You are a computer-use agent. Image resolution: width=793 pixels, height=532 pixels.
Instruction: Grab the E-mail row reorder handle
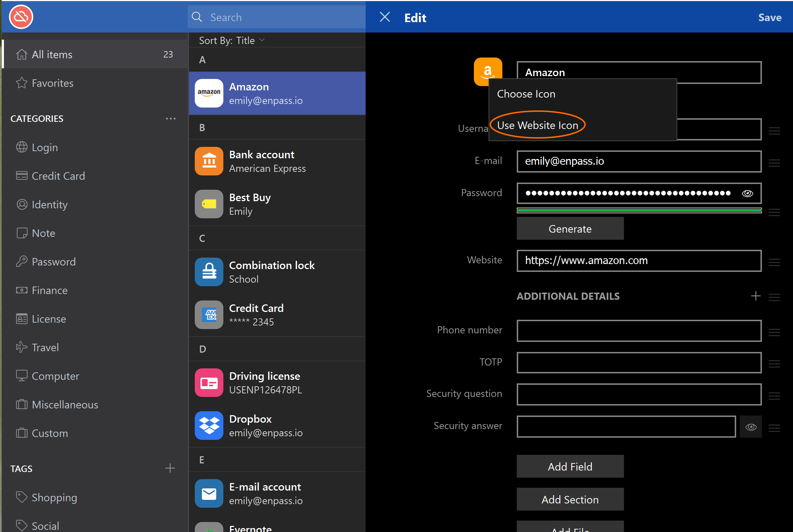(x=774, y=163)
